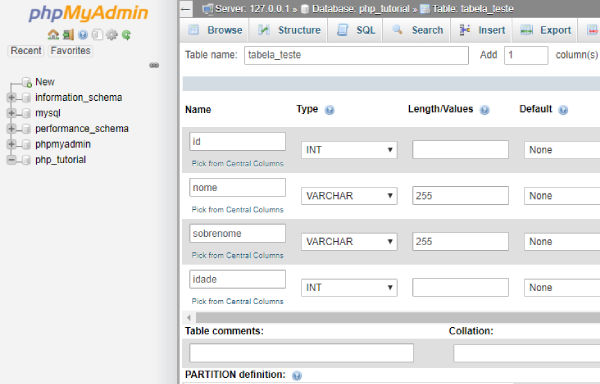Viewport: 600px width, 384px height.
Task: Open the SQL tab
Action: point(355,30)
